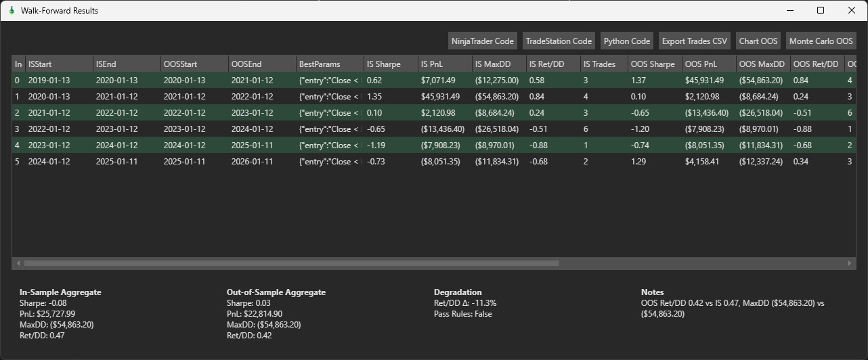Select OOS MaxDD cell ($12,337.24)
Screen dimensions: 868x360
763,162
